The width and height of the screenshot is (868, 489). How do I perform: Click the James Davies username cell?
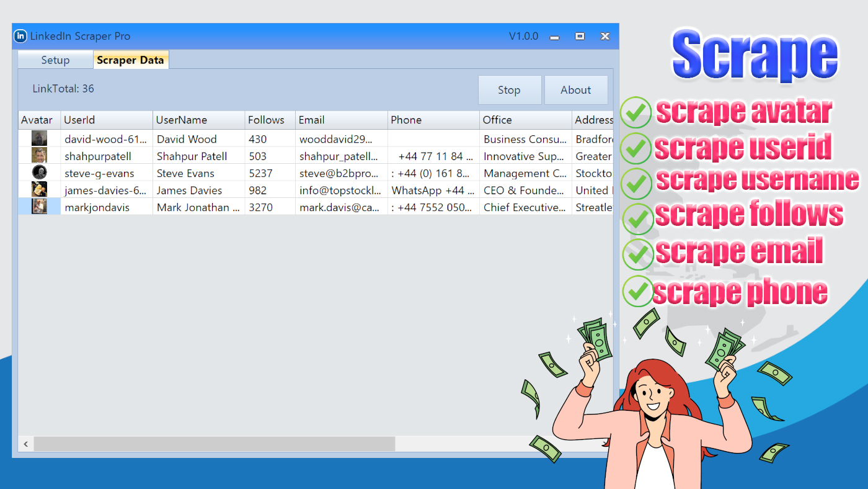[x=198, y=190]
